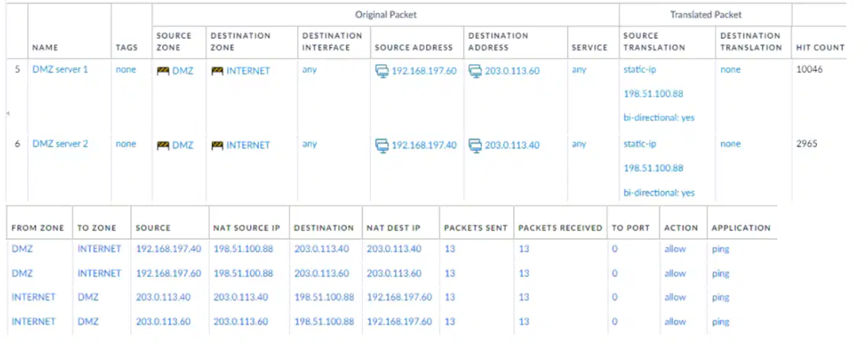Screen dimensions: 868x344
Task: Click the INTERNET zone icon in rule 6
Action: 217,145
